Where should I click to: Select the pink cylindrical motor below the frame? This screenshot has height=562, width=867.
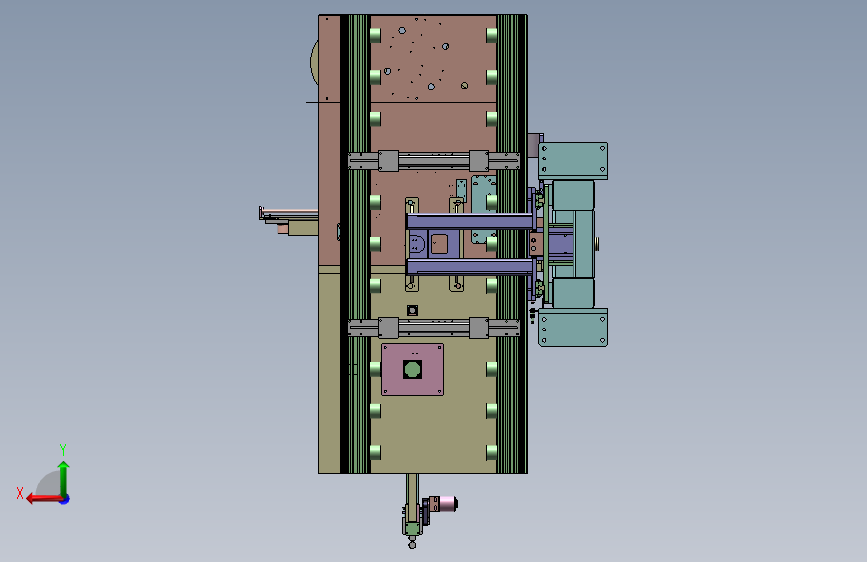tap(446, 504)
